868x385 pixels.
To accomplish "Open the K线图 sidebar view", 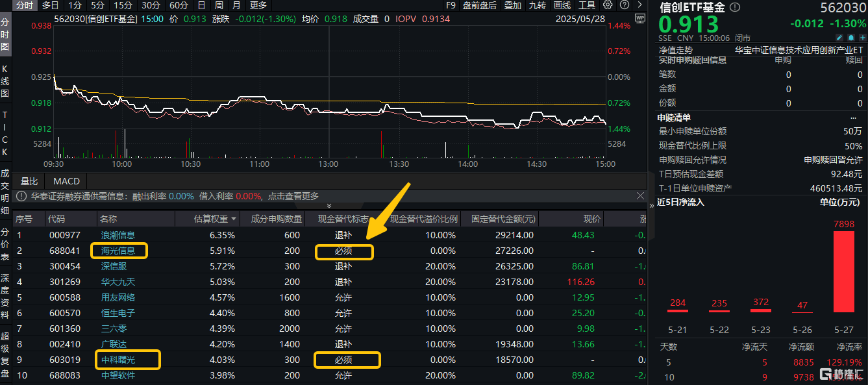I will click(5, 81).
